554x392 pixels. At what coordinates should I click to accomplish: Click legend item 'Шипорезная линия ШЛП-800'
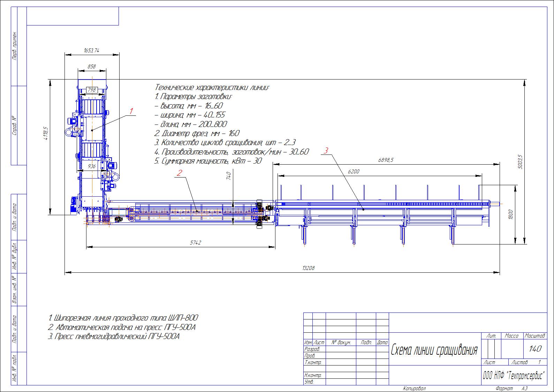(123, 318)
